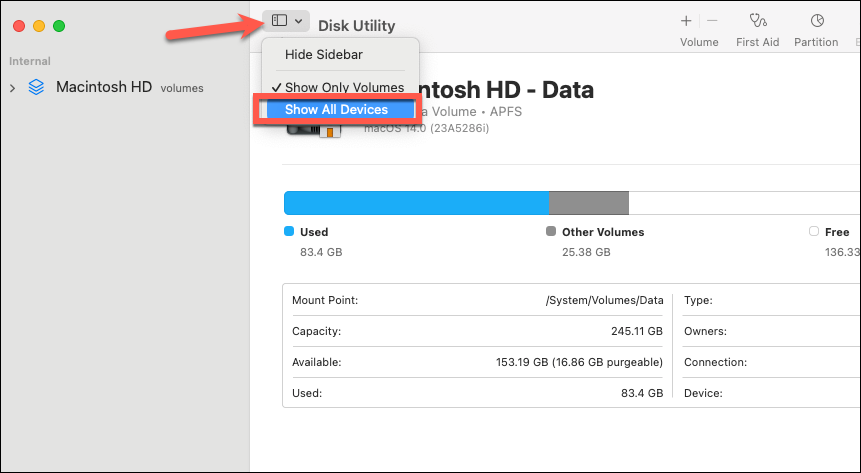The image size is (861, 473).
Task: Click the Device label in info table
Action: click(703, 393)
